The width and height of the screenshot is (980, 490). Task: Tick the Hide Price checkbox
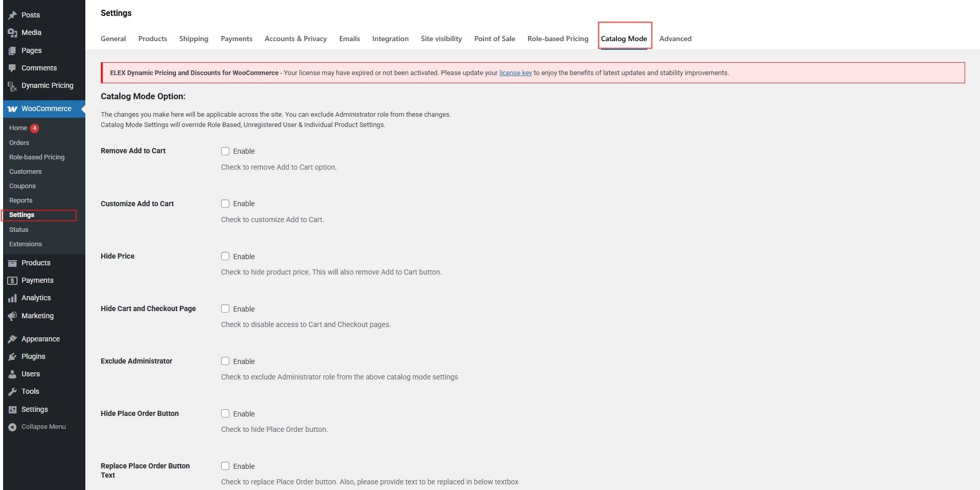point(225,256)
